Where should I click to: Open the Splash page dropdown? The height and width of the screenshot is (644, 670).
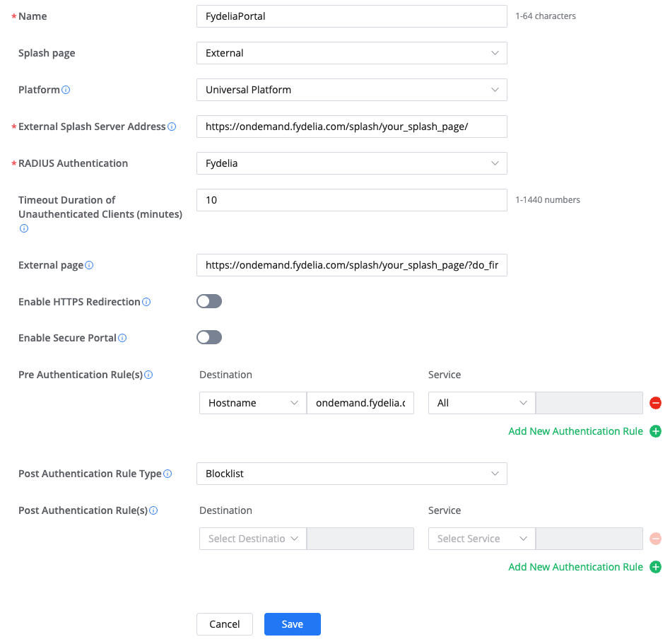point(351,53)
